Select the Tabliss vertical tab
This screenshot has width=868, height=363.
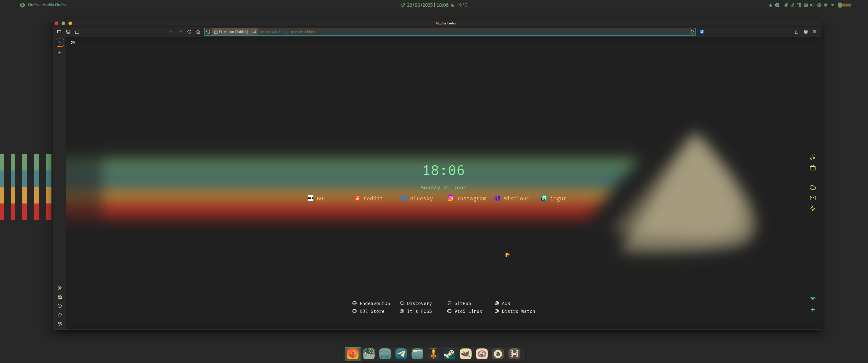click(x=60, y=42)
